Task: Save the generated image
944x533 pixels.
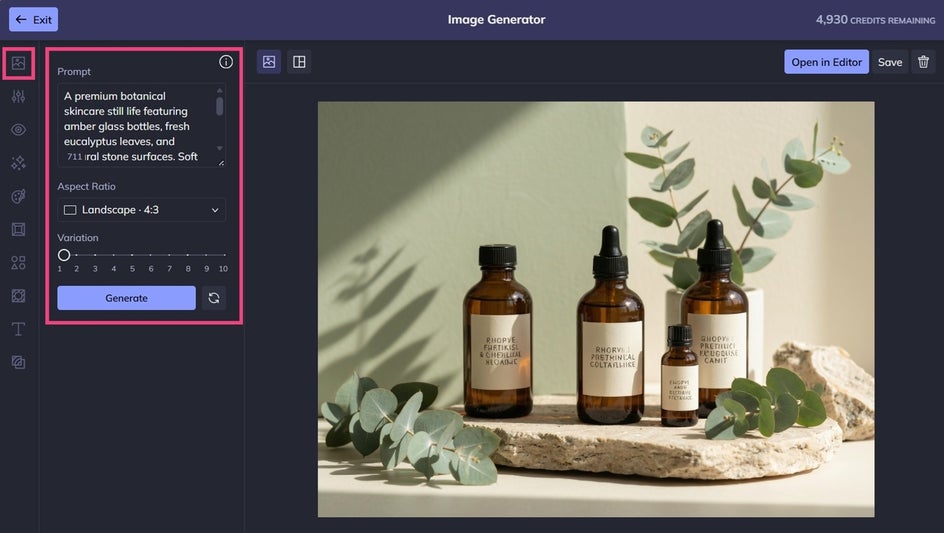Action: [890, 61]
